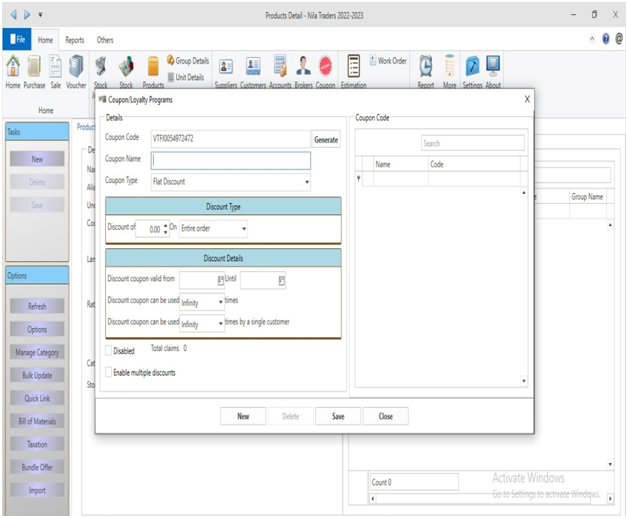Click the red Coupon ribbon icon
This screenshot has width=628, height=518.
[x=325, y=71]
